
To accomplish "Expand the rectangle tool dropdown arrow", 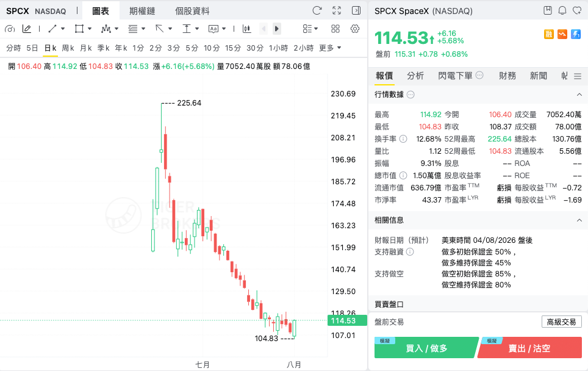I will click(89, 29).
